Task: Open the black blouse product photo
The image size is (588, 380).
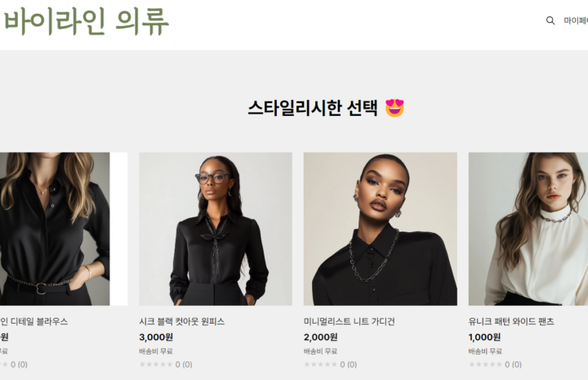Action: point(55,229)
